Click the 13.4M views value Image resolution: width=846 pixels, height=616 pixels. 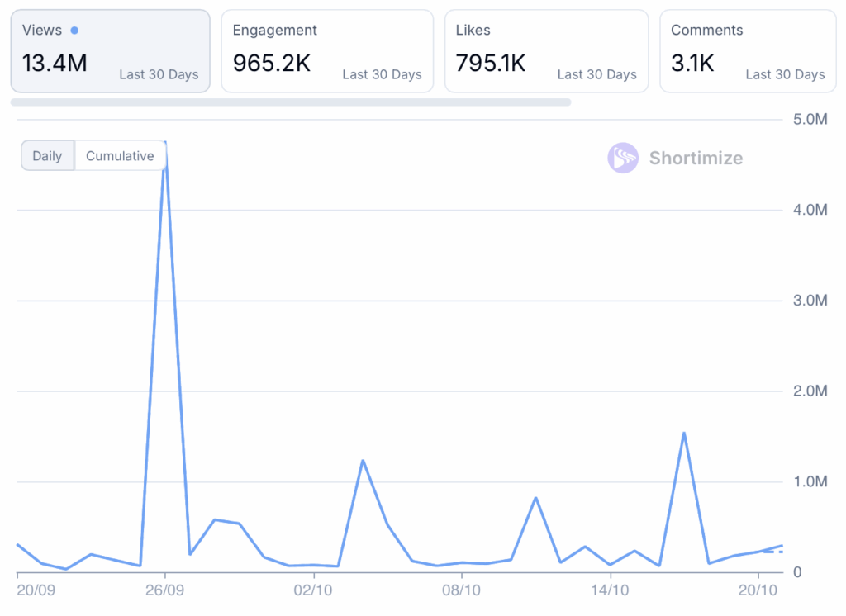click(x=55, y=63)
